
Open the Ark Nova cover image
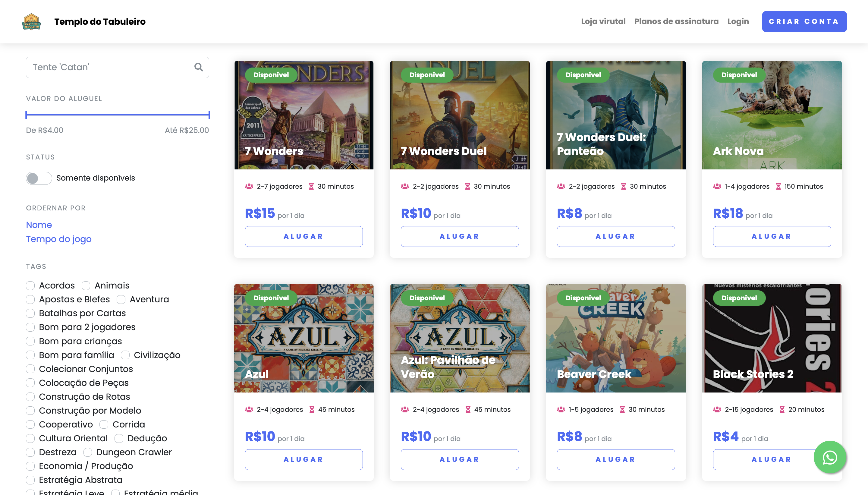click(772, 115)
